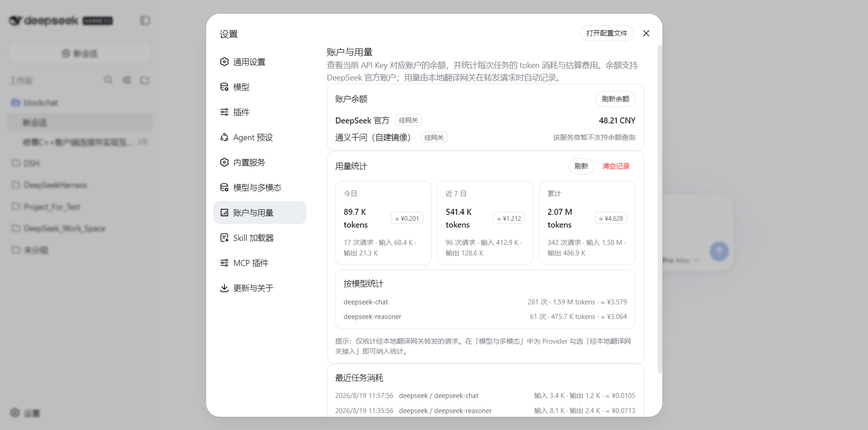868x430 pixels.
Task: Click the 11:35:56 recent task entry
Action: click(485, 411)
